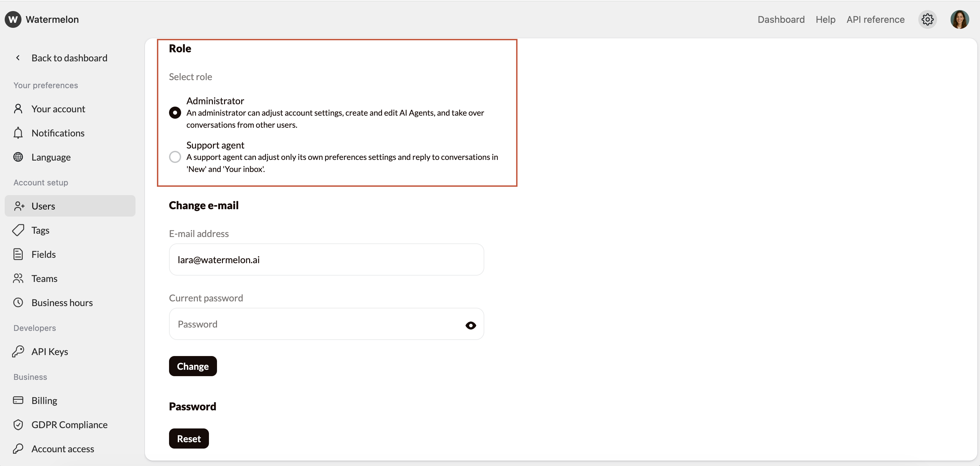Click the Billing card icon
This screenshot has height=466, width=980.
18,400
